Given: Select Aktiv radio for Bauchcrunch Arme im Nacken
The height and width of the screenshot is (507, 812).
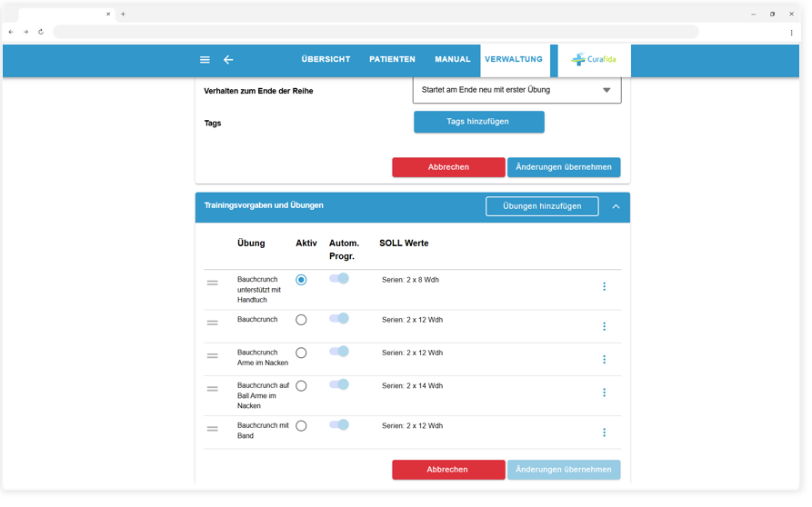Looking at the screenshot, I should (301, 353).
